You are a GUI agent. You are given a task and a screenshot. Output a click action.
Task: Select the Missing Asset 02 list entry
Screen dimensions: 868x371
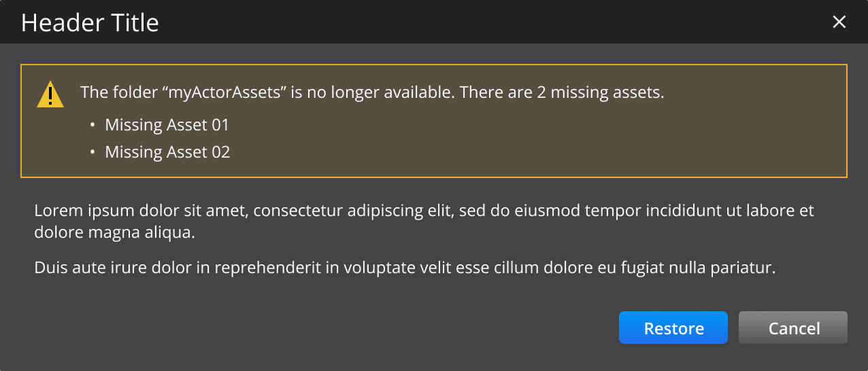[167, 152]
